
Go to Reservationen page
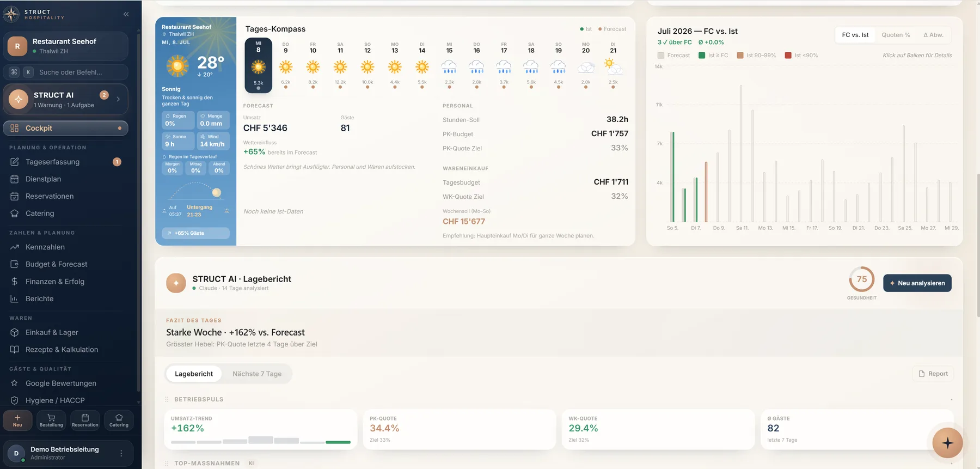click(x=65, y=196)
